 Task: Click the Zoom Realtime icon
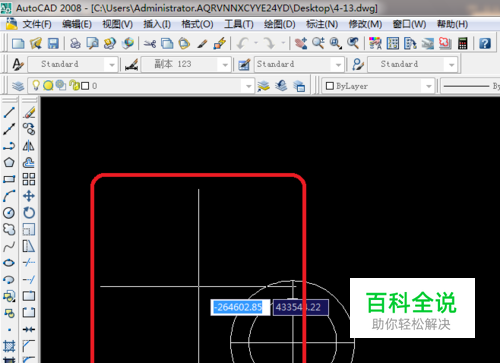pyautogui.click(x=318, y=43)
